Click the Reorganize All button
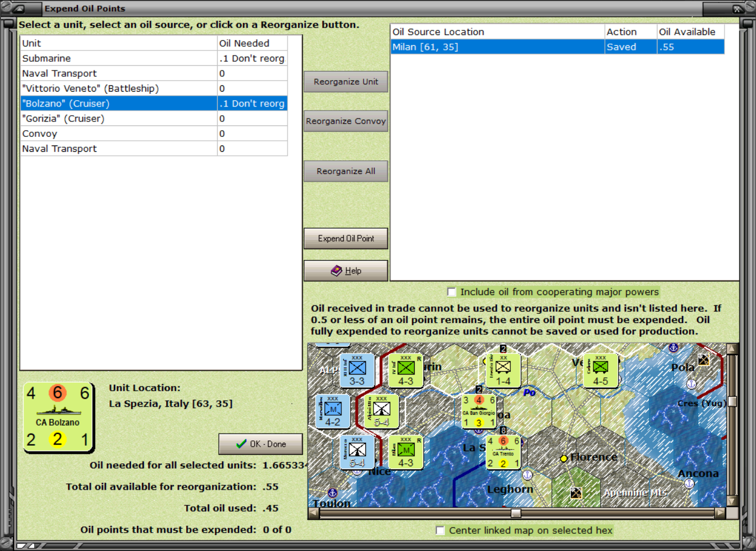756x551 pixels. 346,171
